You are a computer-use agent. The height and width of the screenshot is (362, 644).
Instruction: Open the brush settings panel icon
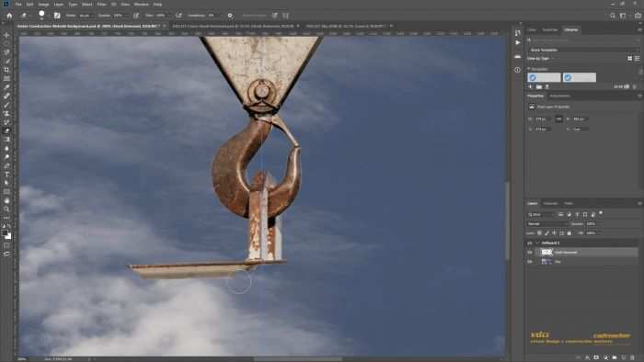[x=57, y=16]
